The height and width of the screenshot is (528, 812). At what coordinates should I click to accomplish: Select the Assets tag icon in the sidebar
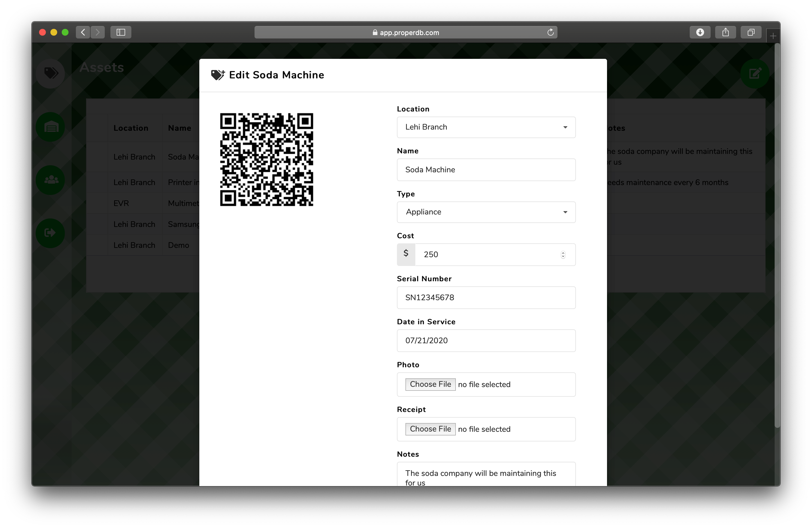tap(50, 73)
